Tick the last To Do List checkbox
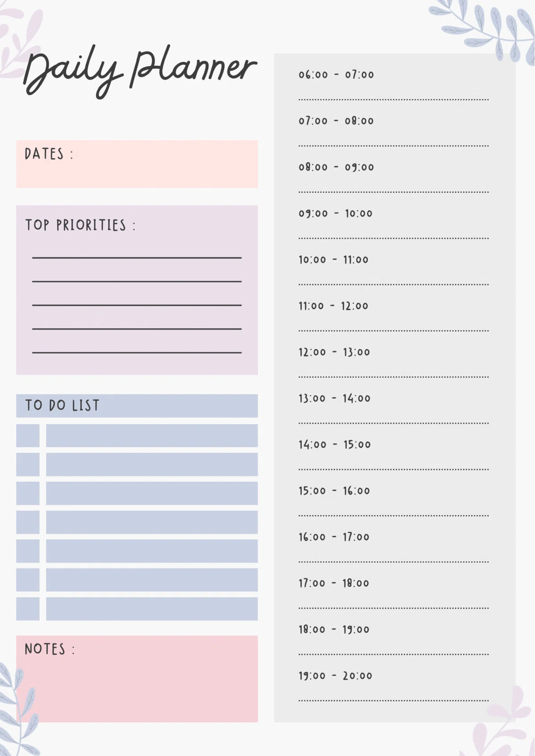 (28, 609)
